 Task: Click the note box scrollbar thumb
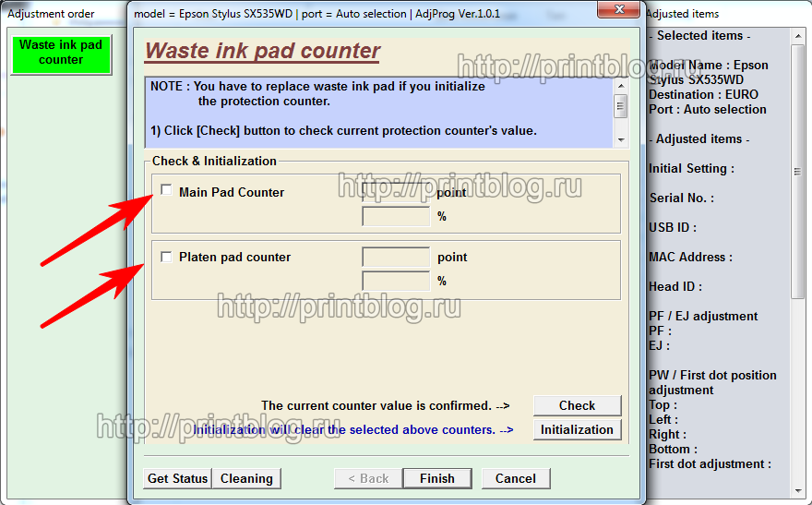point(620,106)
